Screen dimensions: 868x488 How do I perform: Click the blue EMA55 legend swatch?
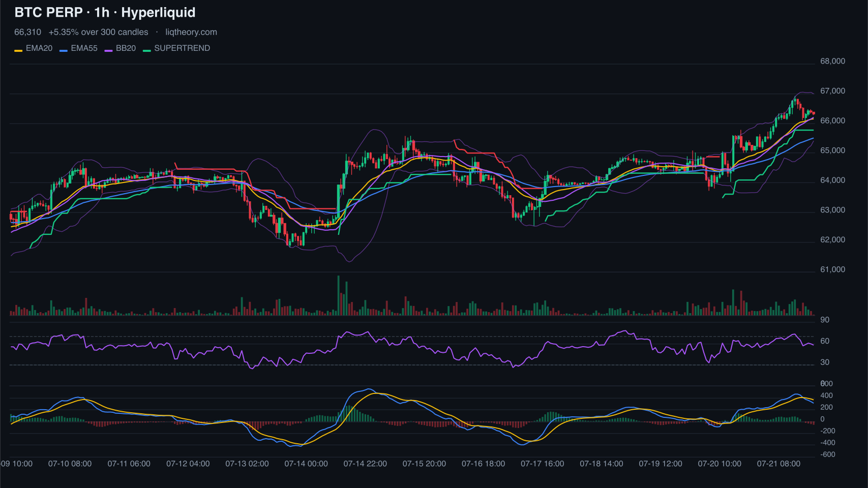(64, 50)
